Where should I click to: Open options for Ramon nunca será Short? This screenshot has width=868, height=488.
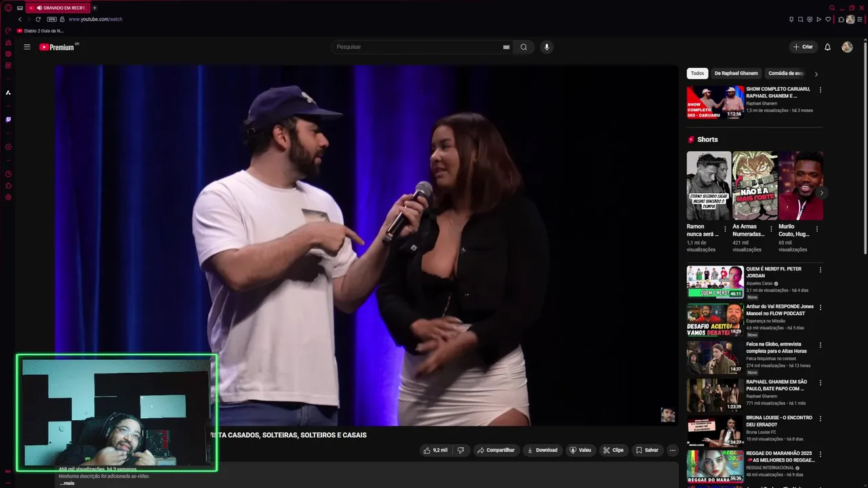[x=725, y=229]
